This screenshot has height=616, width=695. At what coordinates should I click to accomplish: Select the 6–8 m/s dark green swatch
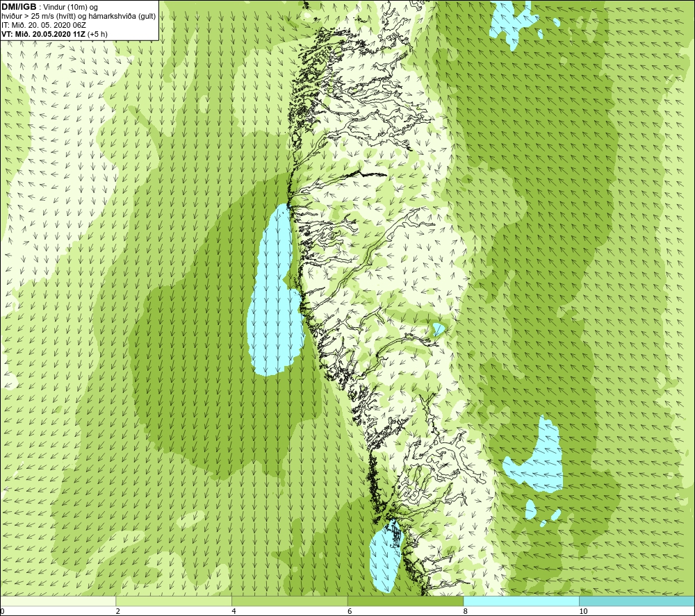click(x=405, y=601)
